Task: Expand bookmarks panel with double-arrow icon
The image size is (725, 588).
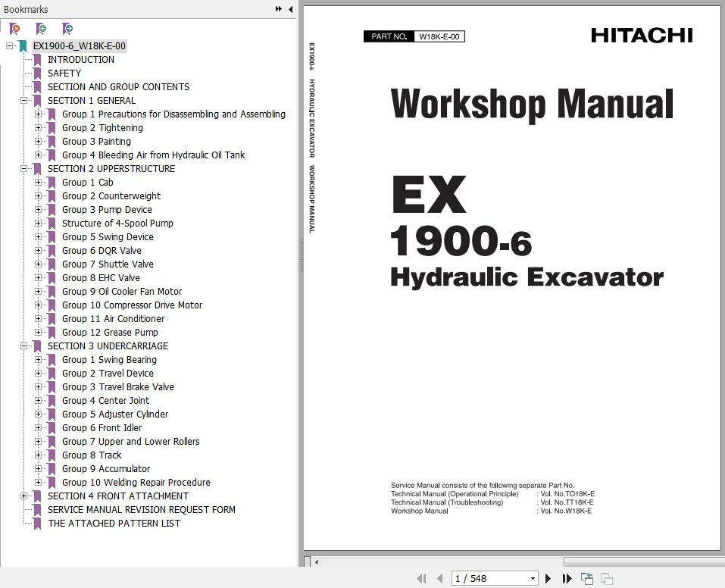Action: pos(278,9)
